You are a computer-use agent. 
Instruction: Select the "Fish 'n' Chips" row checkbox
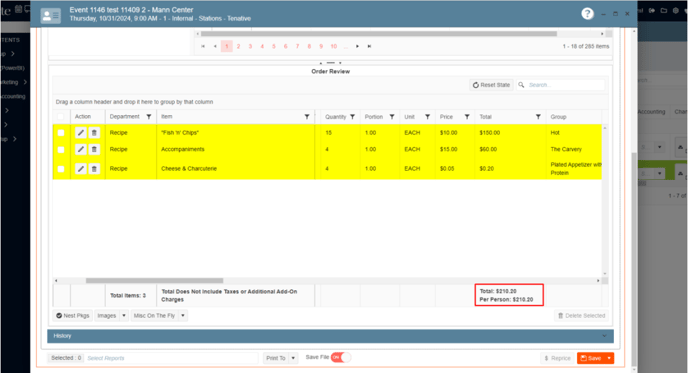tap(61, 133)
